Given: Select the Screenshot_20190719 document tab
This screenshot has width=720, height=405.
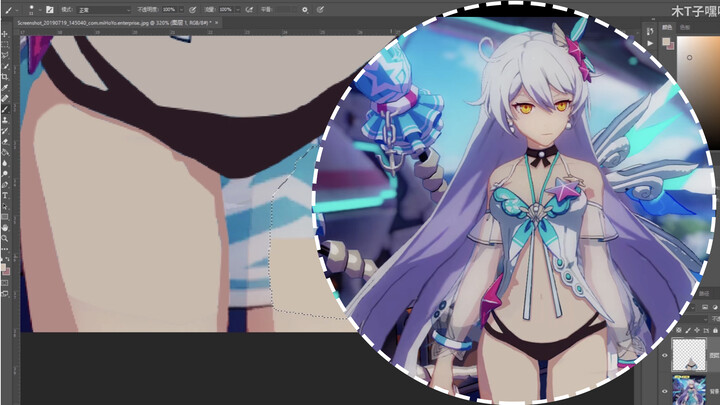Looking at the screenshot, I should (114, 22).
